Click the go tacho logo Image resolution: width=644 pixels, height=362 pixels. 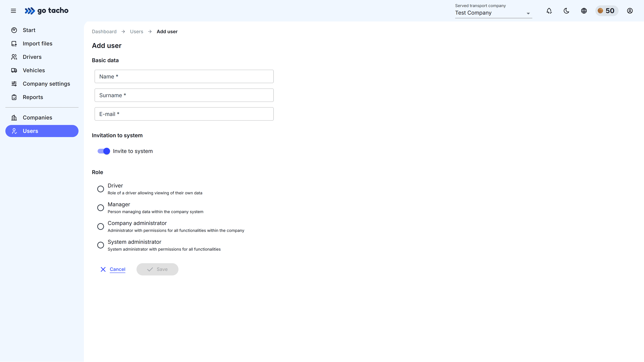pos(46,11)
